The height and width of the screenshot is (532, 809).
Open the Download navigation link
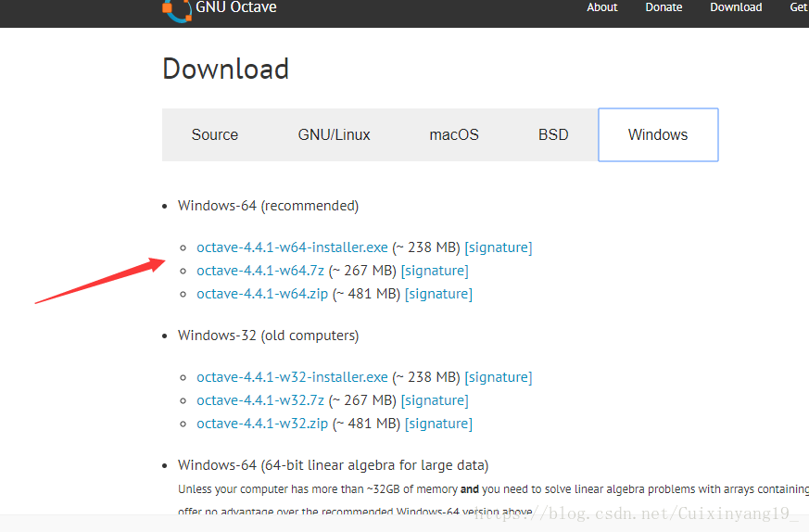click(x=736, y=7)
